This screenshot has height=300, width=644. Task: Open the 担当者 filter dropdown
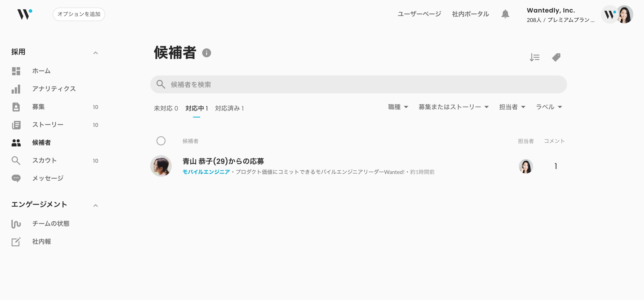[x=512, y=107]
